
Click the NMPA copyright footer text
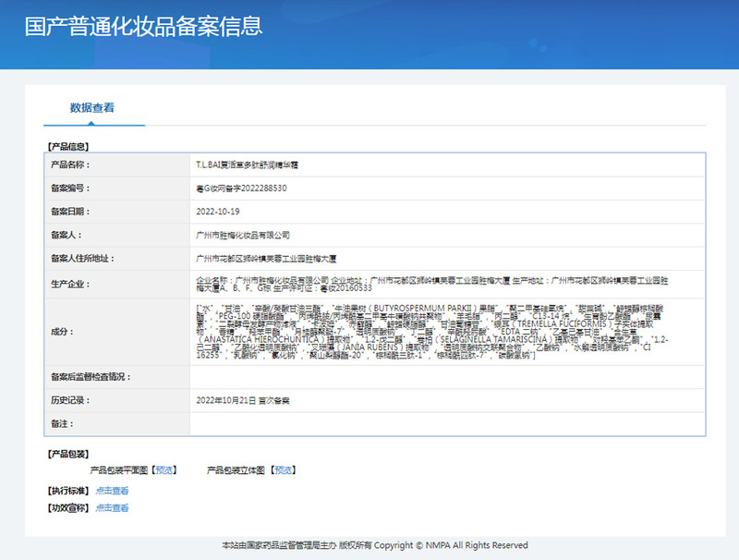[x=375, y=545]
